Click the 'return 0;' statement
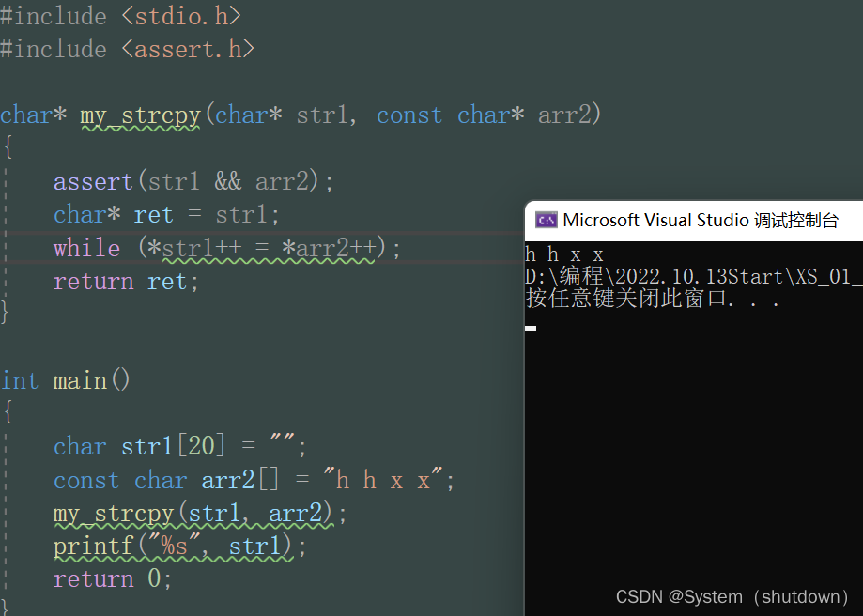This screenshot has height=616, width=863. [113, 578]
